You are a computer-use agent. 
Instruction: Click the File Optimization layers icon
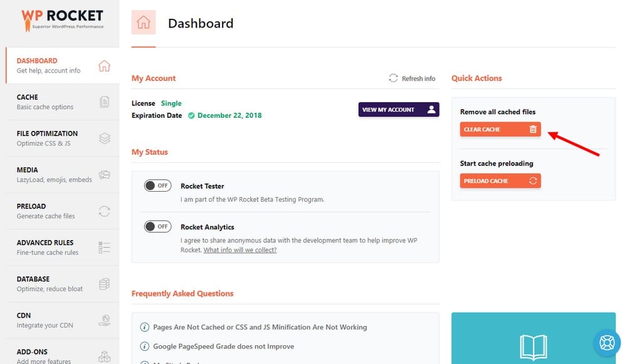pyautogui.click(x=105, y=138)
